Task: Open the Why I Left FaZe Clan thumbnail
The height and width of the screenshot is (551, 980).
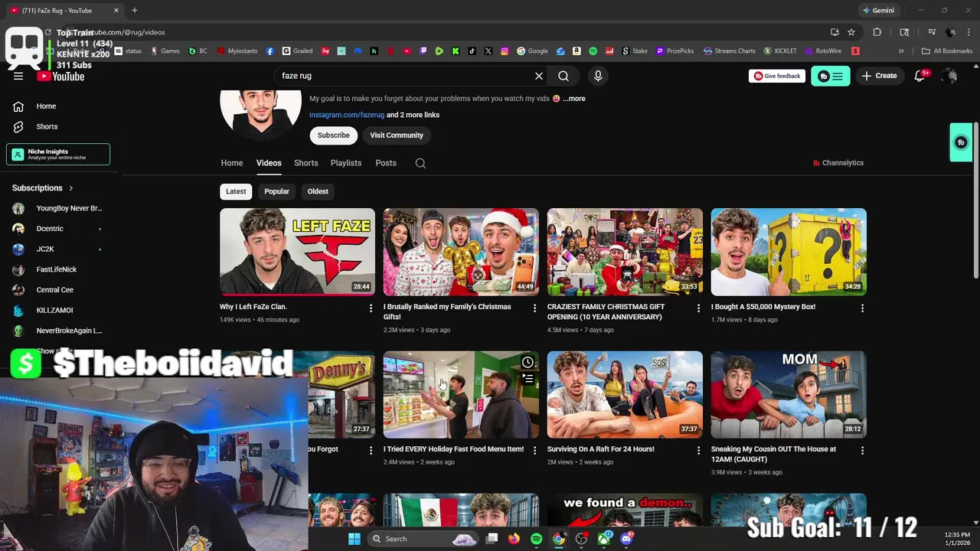Action: coord(297,252)
